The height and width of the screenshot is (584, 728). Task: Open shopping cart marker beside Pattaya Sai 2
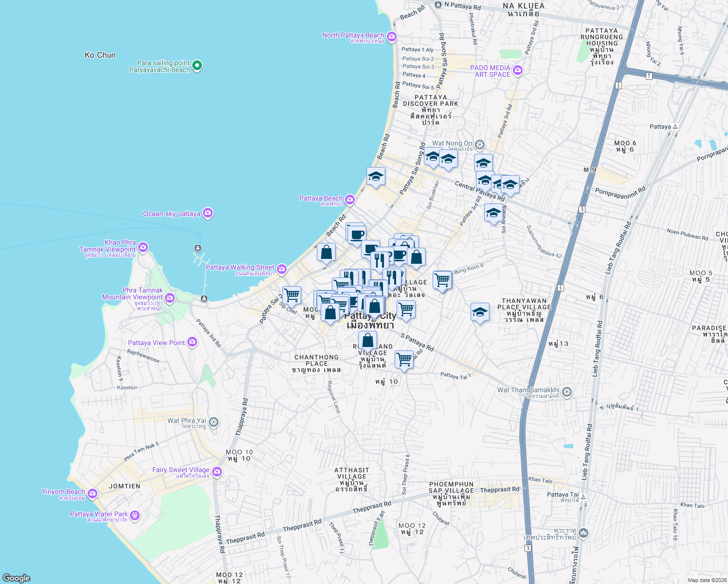click(291, 295)
